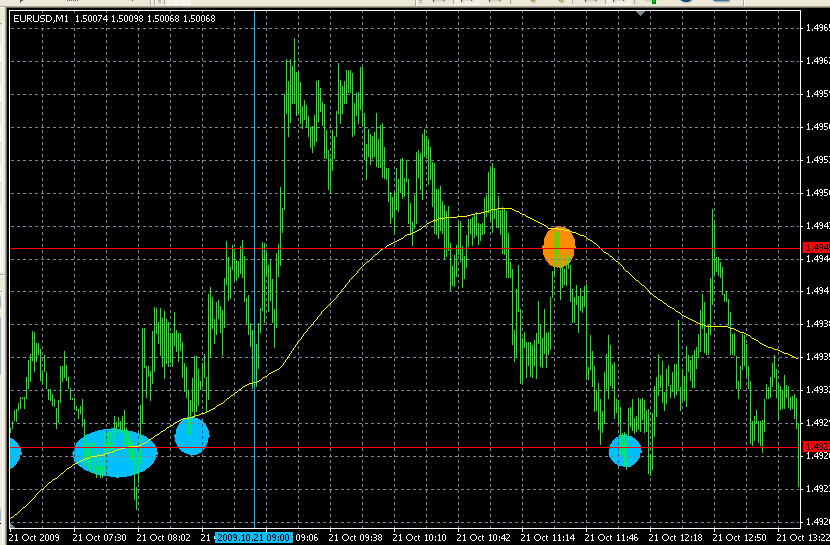Select the blue circle above 08:02
This screenshot has height=545, width=830.
point(191,435)
